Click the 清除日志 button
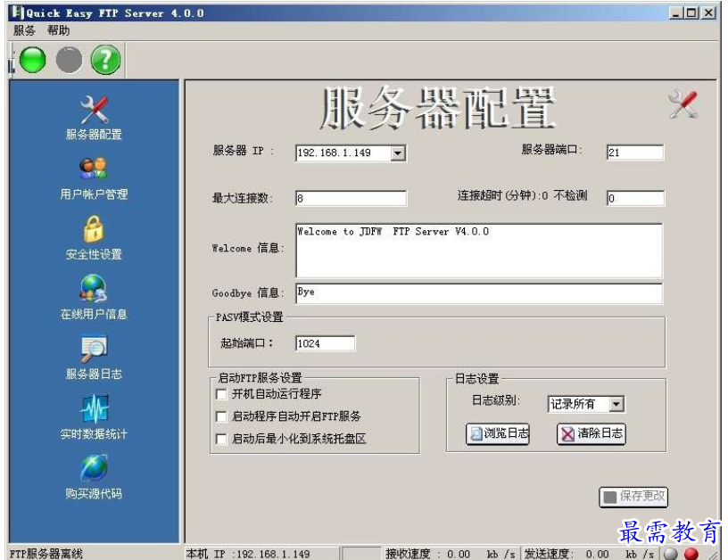728x560 pixels. pos(591,433)
